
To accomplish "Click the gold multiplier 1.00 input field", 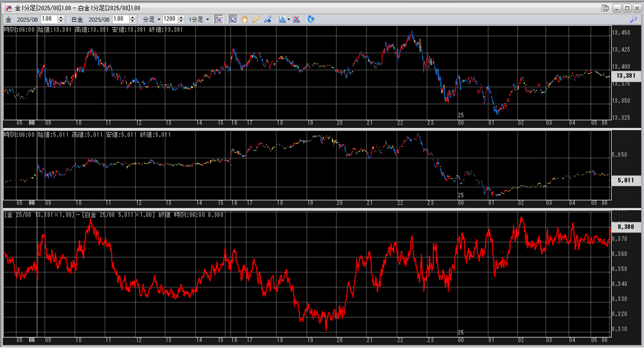I will [49, 19].
